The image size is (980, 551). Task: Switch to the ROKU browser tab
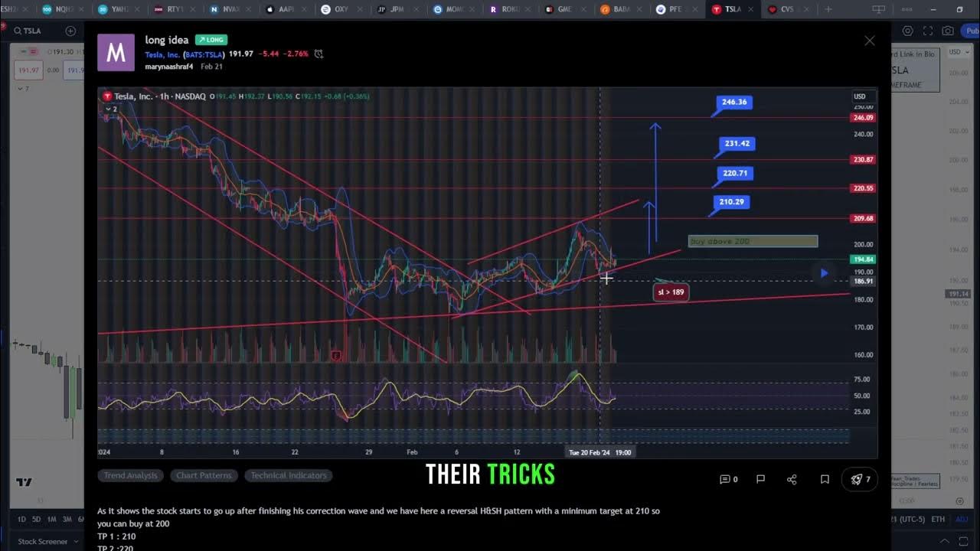[x=509, y=9]
